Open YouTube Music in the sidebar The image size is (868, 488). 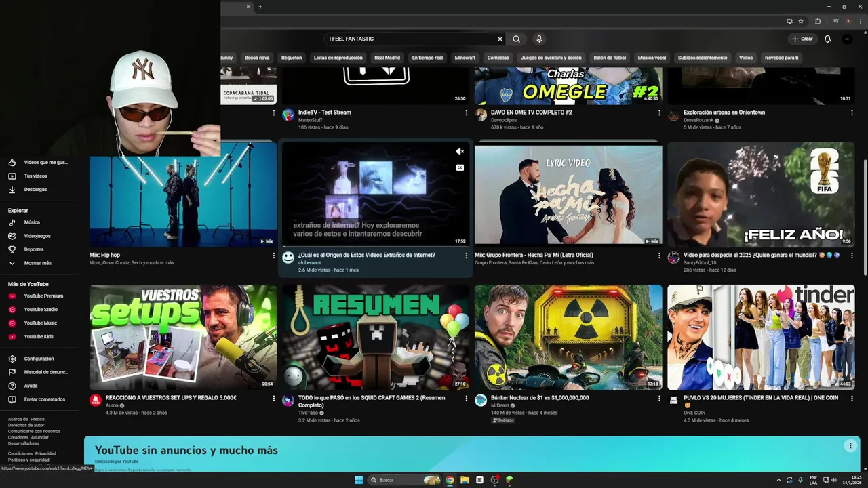39,323
